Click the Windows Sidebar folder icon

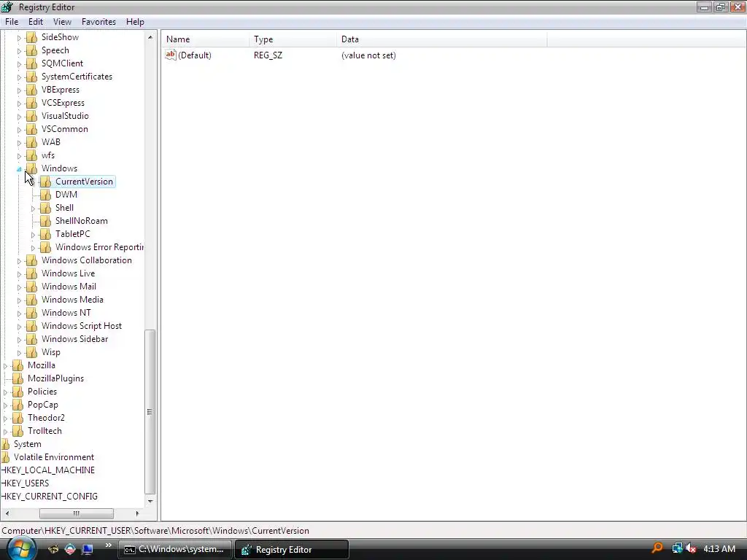point(31,339)
